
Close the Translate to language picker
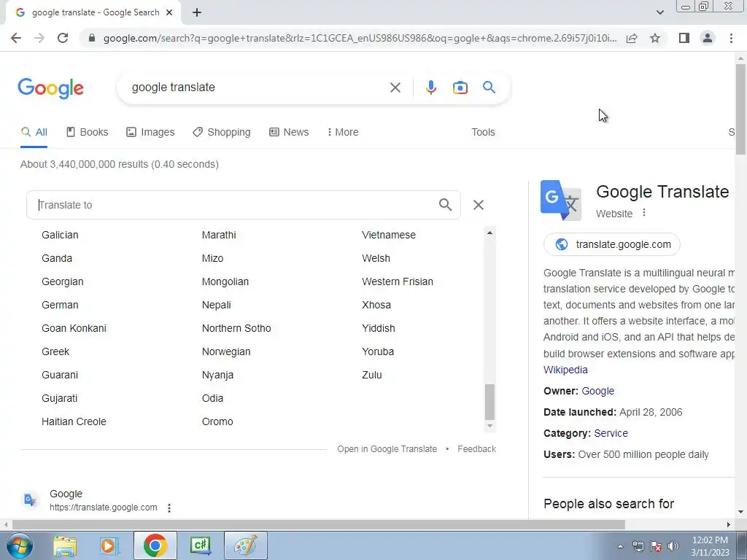point(479,205)
